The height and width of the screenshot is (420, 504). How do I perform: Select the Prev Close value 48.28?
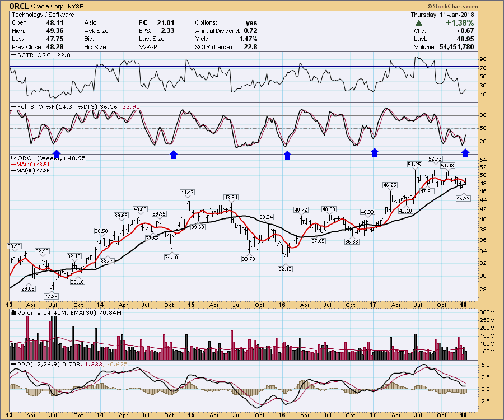click(55, 47)
